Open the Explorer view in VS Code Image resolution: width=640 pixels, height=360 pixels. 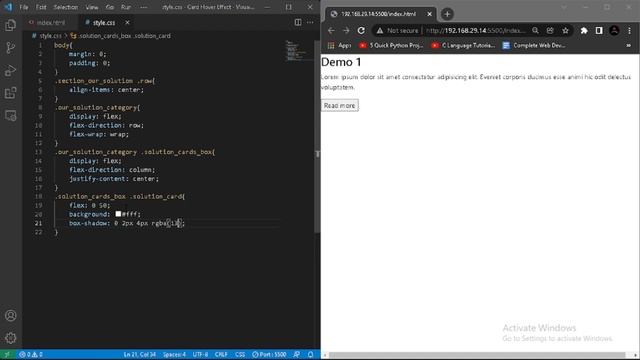pos(11,25)
